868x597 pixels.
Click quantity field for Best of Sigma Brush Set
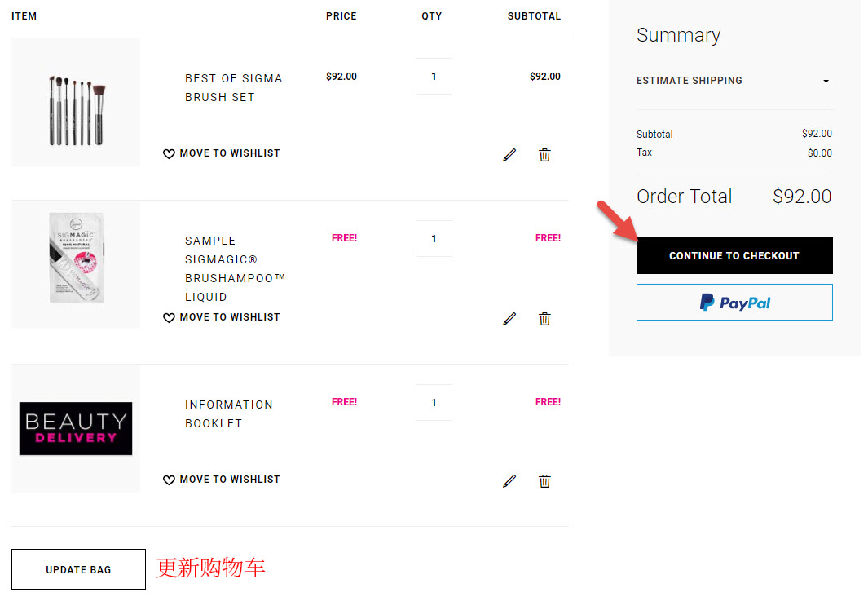pyautogui.click(x=434, y=77)
